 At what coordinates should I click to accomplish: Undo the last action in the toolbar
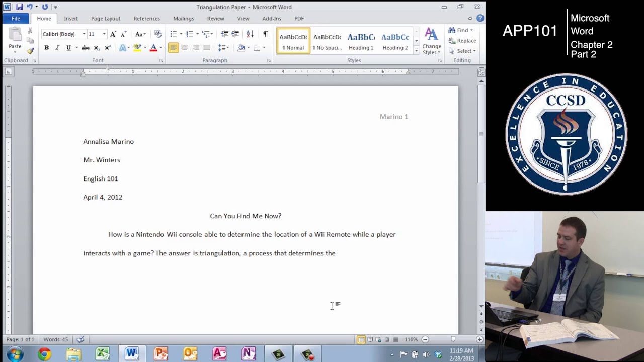(x=30, y=7)
